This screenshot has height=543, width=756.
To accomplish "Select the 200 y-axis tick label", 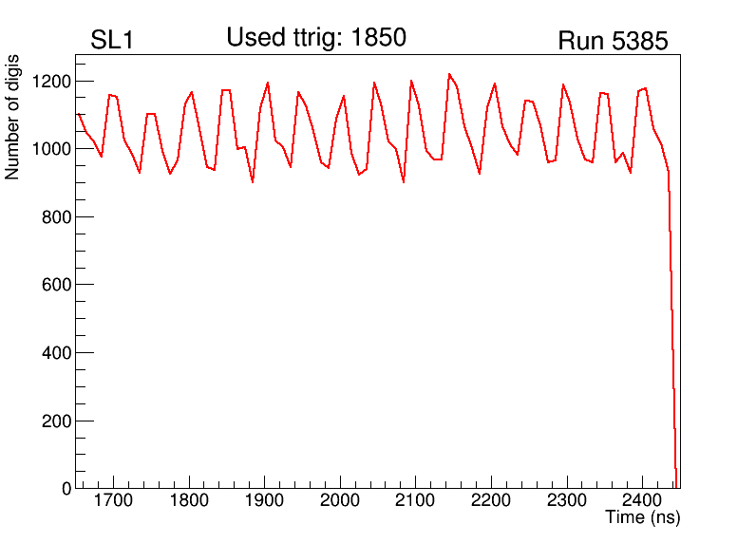I will (x=59, y=421).
